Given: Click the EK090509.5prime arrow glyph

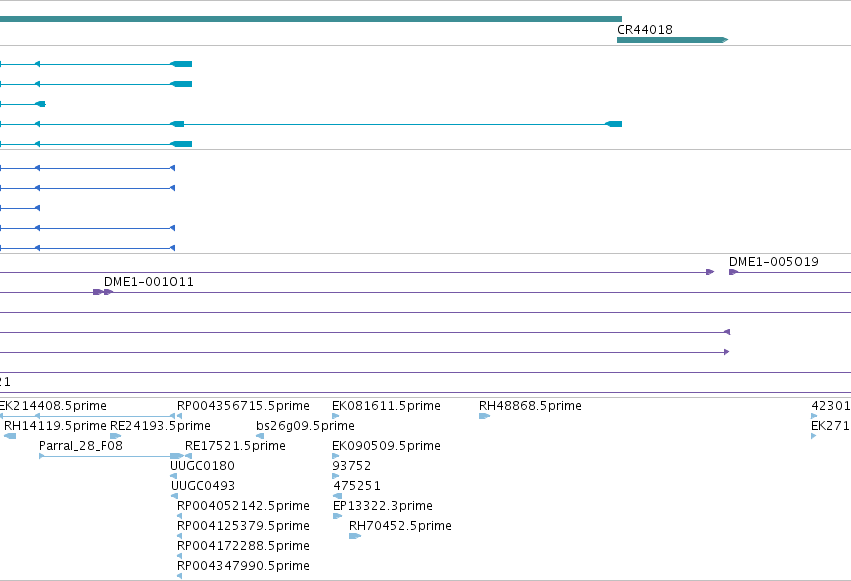Looking at the screenshot, I should [335, 456].
